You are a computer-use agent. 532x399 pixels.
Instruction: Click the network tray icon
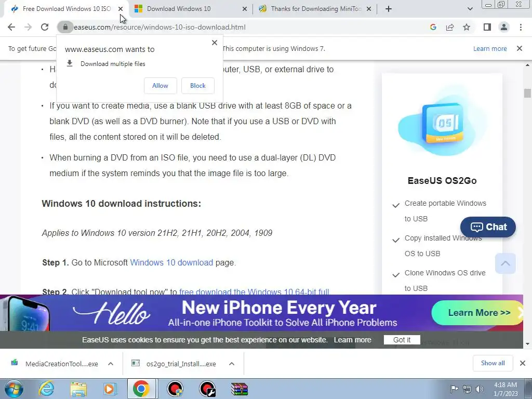[467, 389]
